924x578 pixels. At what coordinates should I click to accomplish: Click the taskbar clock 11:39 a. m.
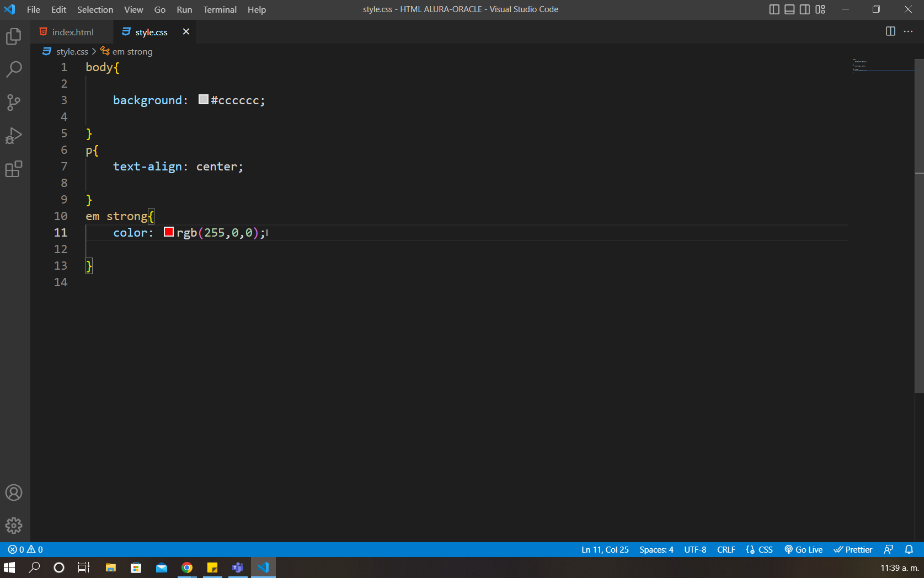(x=899, y=568)
